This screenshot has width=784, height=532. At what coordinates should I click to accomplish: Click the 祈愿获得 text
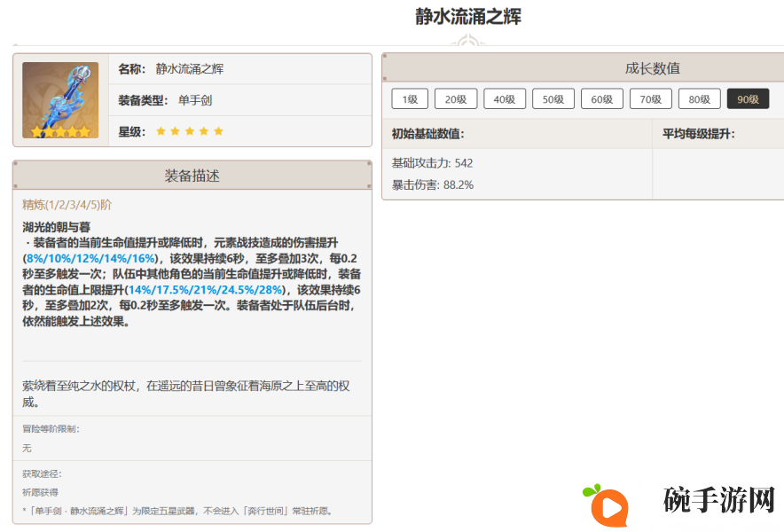(x=40, y=492)
